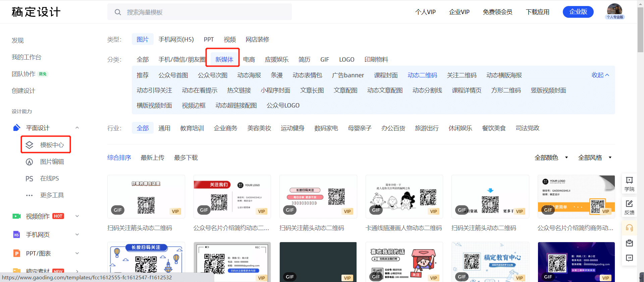Choose the 关注二维码 subcategory
644x282 pixels.
pos(462,75)
